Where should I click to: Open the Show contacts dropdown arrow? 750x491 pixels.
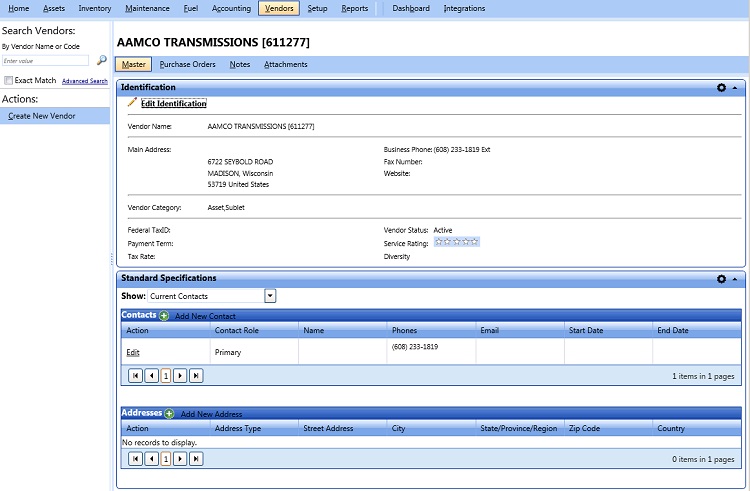(x=270, y=296)
